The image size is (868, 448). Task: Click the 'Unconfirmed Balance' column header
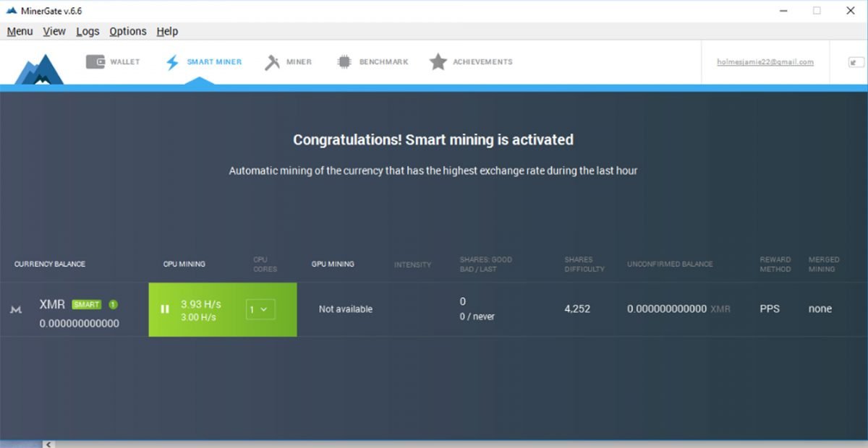tap(670, 264)
